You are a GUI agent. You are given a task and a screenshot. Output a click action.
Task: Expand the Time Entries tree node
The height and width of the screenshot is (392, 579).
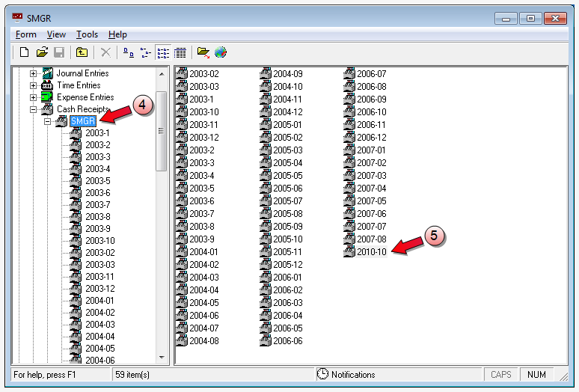point(33,85)
